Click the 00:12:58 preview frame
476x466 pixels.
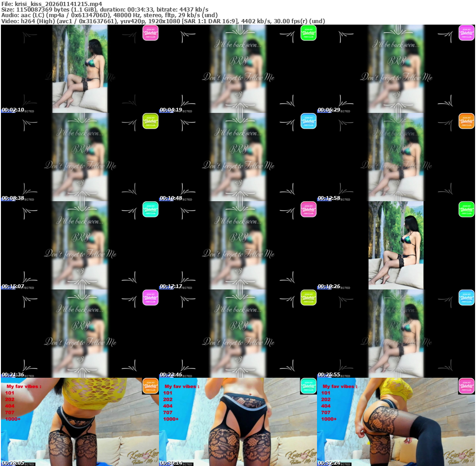(x=396, y=157)
